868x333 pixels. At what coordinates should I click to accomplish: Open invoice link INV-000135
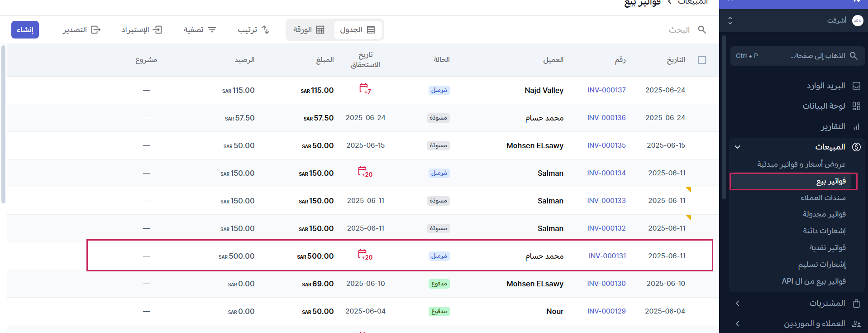pos(606,145)
